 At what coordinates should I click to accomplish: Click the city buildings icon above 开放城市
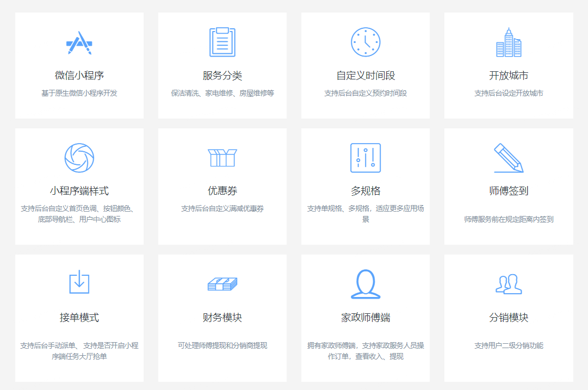(509, 42)
